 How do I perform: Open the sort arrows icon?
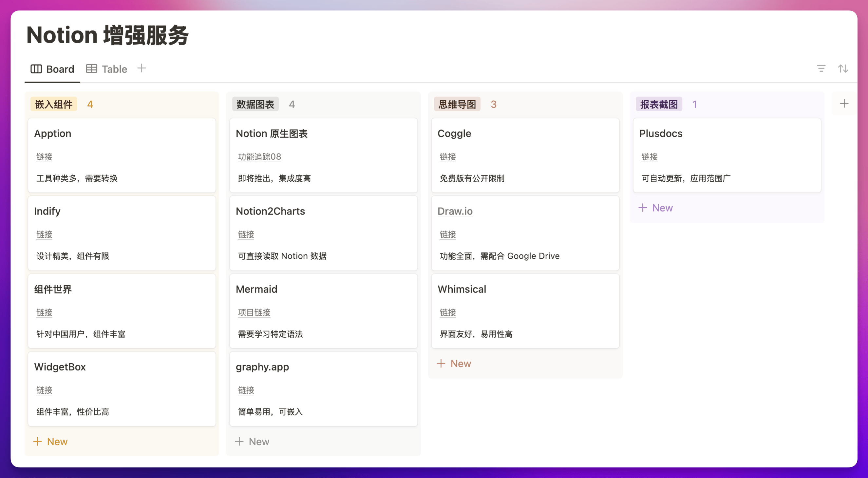843,69
